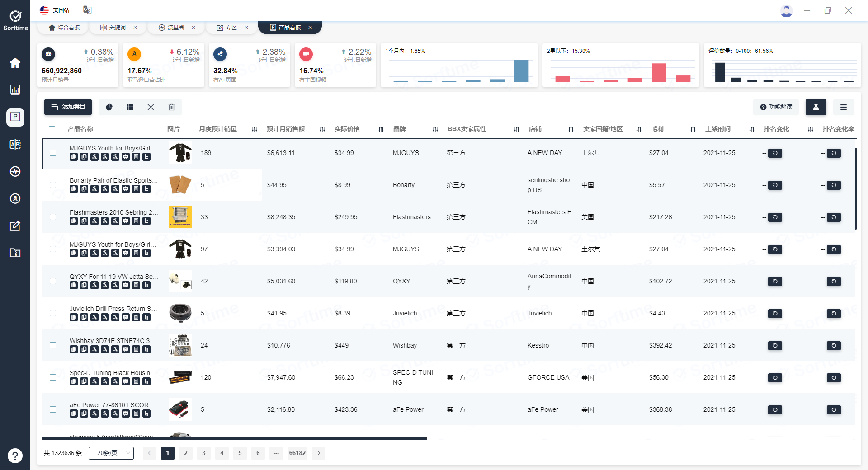Open the AB keyword sidebar icon
Screen dimensions: 868x470
(15, 144)
